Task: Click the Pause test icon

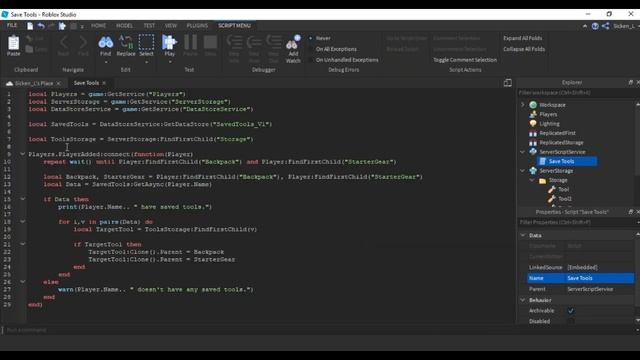Action: (190, 42)
